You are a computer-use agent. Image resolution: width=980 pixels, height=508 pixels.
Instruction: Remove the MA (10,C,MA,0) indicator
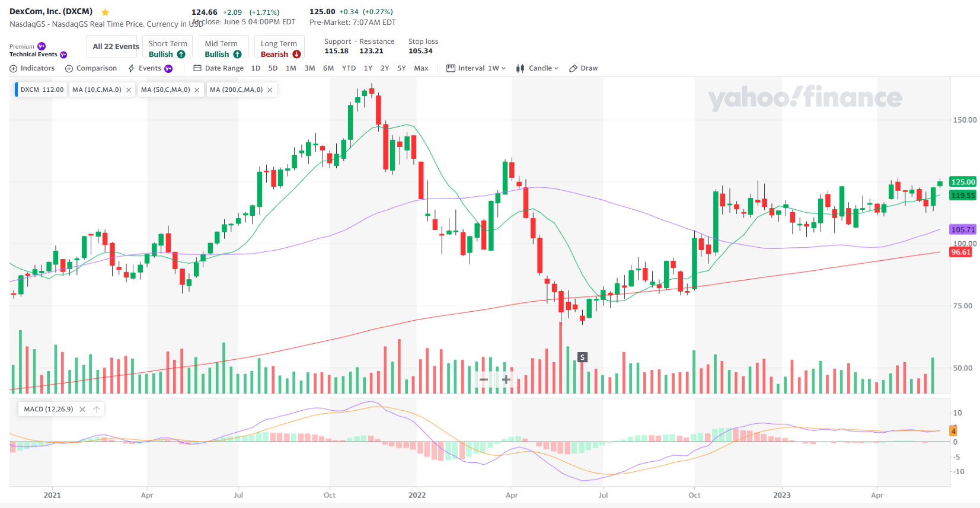tap(129, 90)
